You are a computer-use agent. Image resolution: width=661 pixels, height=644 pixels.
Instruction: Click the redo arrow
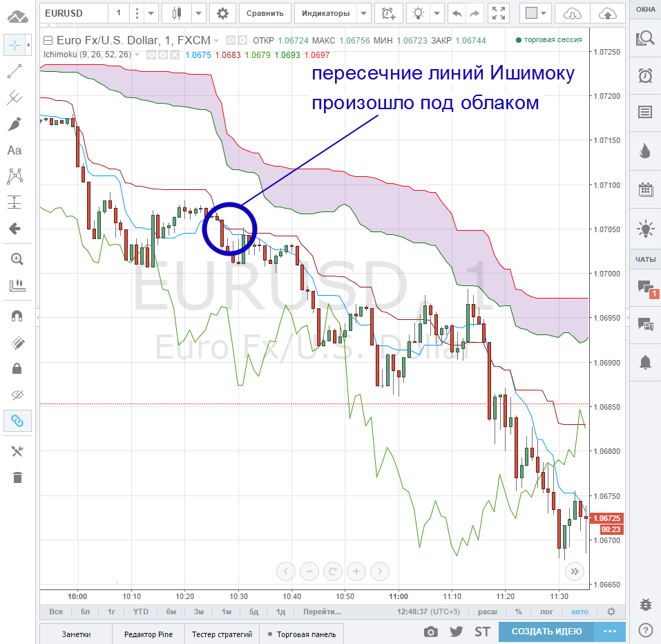tap(475, 14)
